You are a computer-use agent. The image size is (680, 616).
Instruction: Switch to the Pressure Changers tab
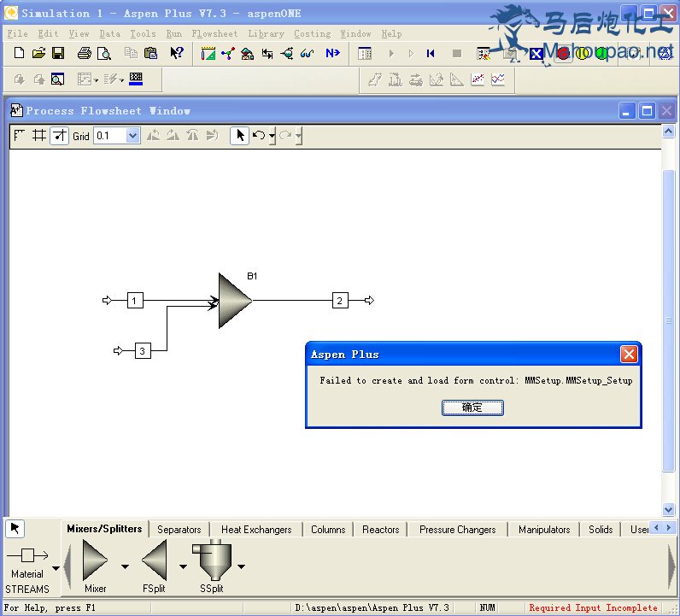pyautogui.click(x=458, y=530)
